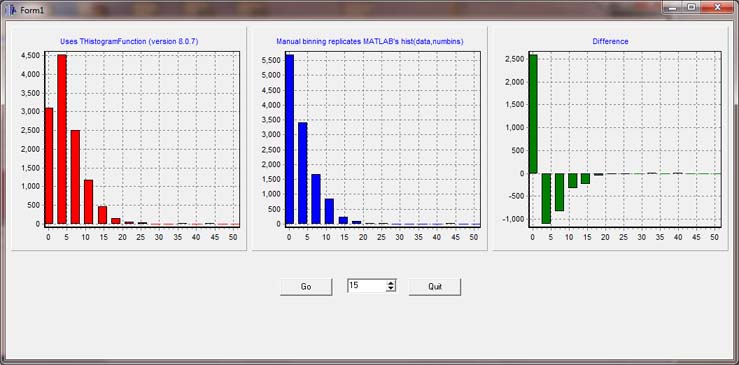Click the first red bar at zero
Image resolution: width=739 pixels, height=365 pixels.
(48, 166)
